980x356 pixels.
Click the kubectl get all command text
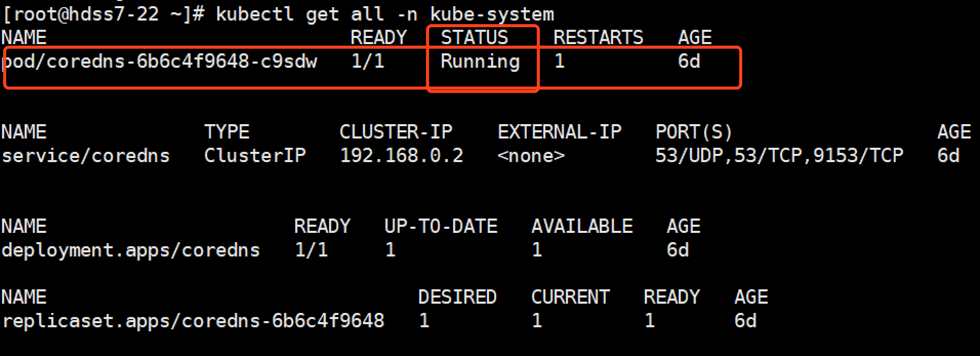point(384,14)
